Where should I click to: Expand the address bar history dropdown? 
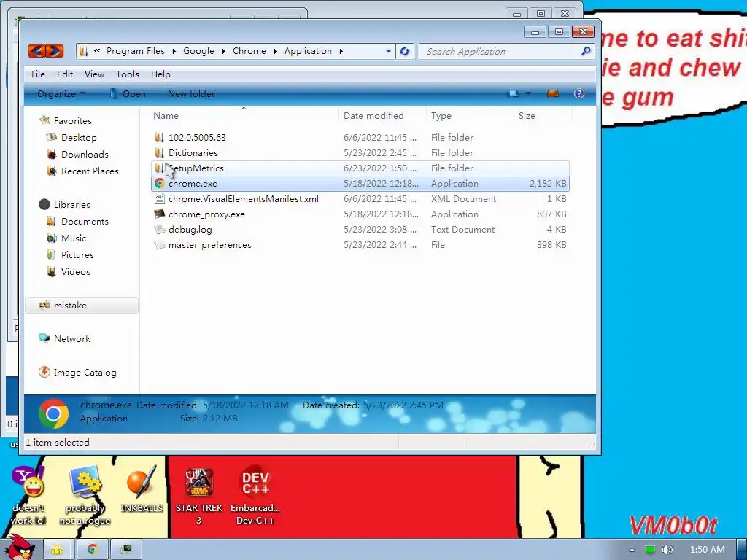point(388,51)
